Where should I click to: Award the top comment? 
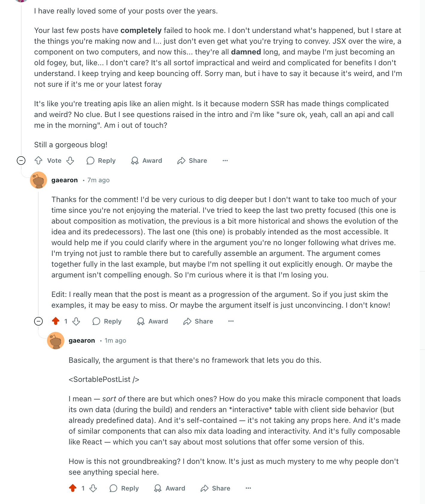pyautogui.click(x=146, y=161)
